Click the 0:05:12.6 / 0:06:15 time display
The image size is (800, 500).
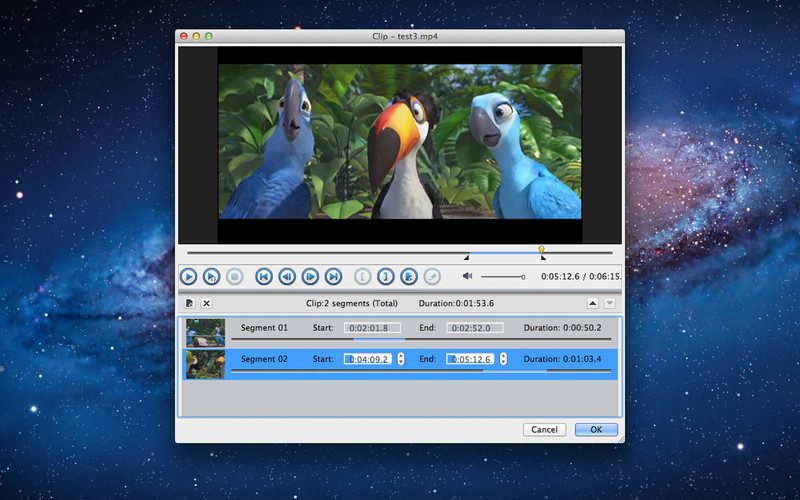[x=581, y=277]
